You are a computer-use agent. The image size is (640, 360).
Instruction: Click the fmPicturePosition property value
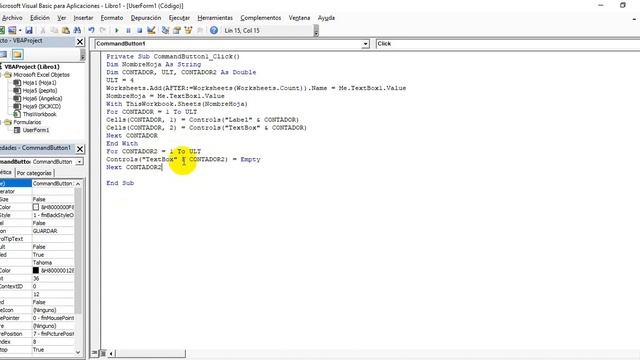tap(53, 334)
